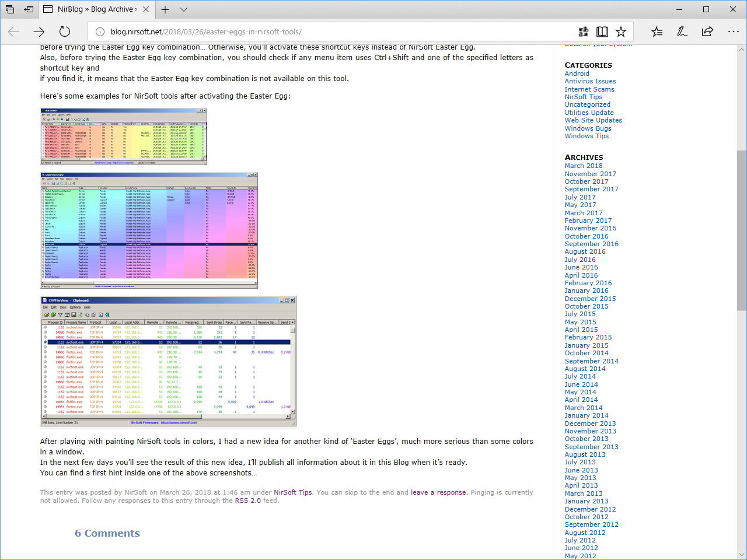Click the scrollbar down arrow

pyautogui.click(x=742, y=554)
